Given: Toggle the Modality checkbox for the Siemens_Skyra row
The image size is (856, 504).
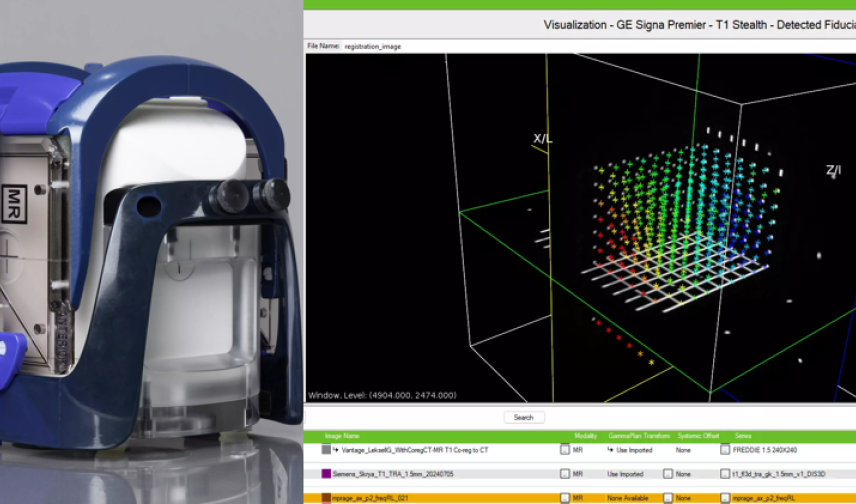Looking at the screenshot, I should pyautogui.click(x=565, y=474).
